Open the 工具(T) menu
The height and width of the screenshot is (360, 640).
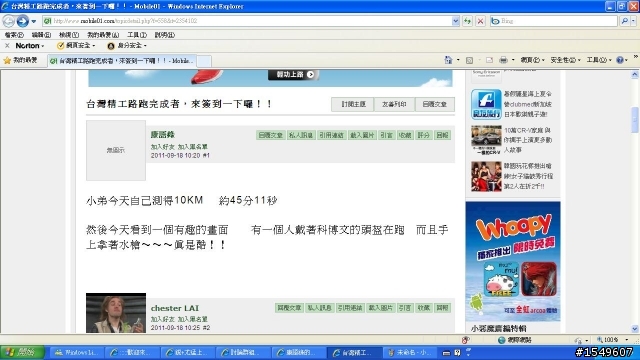[137, 35]
